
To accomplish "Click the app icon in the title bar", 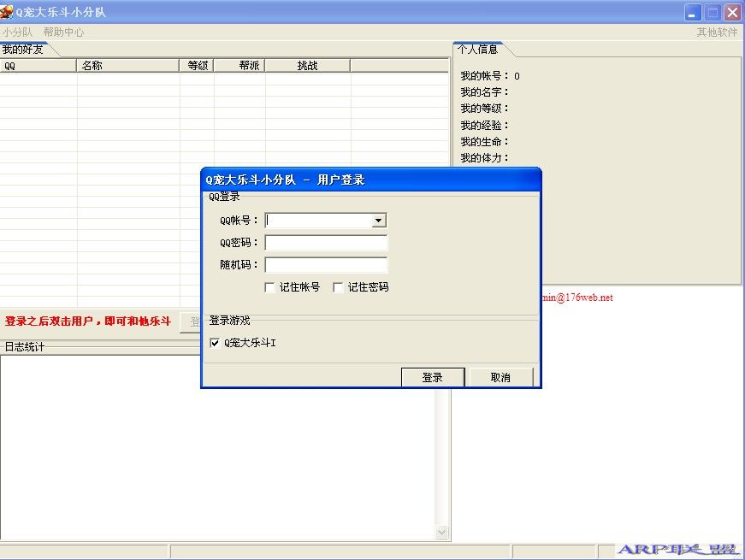I will [x=7, y=11].
